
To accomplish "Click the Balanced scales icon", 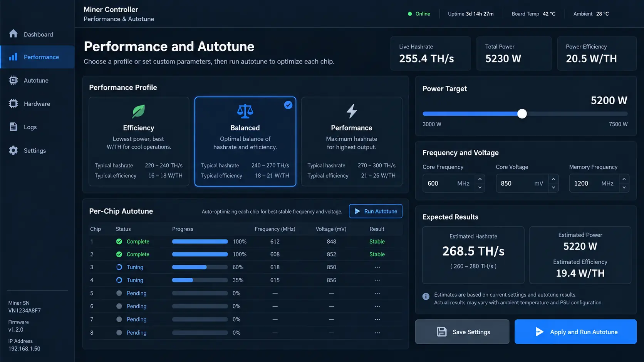I will point(245,111).
